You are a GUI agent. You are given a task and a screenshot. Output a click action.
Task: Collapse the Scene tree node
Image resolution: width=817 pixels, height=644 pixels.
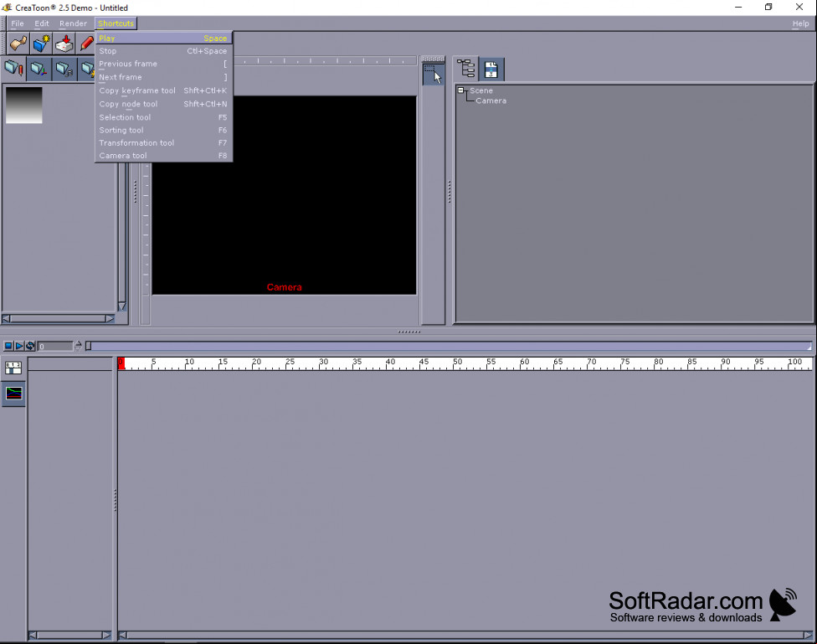[x=460, y=90]
